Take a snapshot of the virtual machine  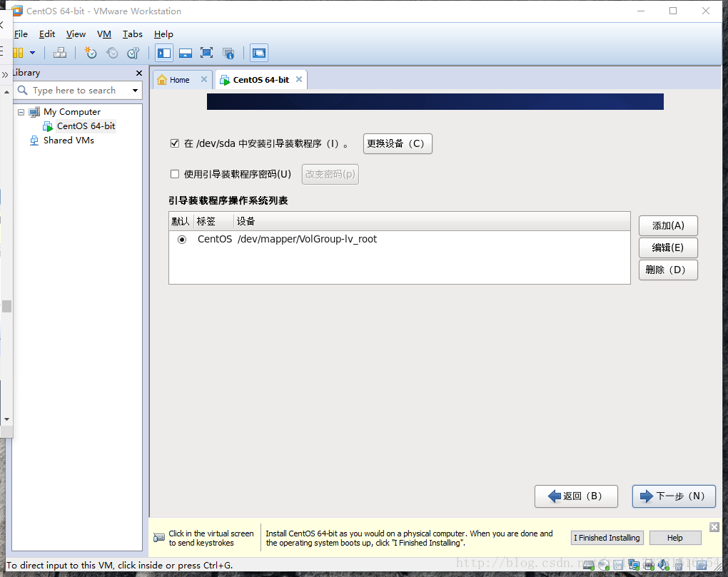91,53
